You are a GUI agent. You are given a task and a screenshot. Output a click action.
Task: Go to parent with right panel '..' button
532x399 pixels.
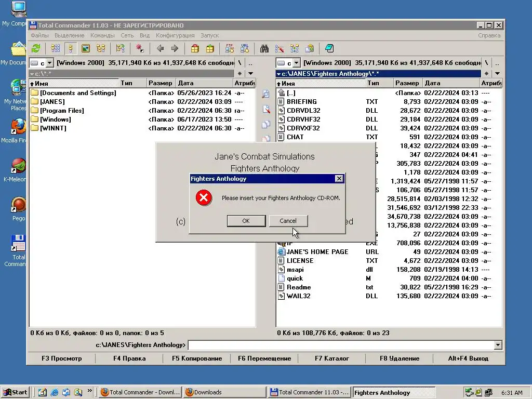pos(497,63)
